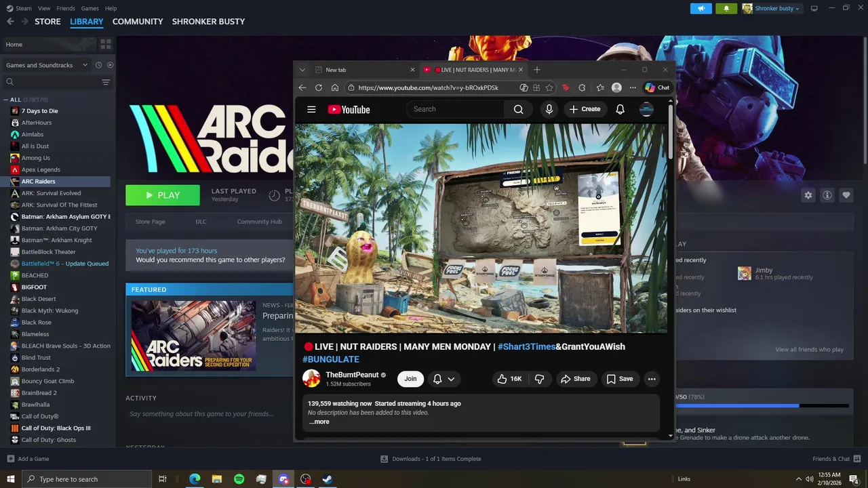The image size is (868, 488).
Task: Expand channel notification bell dropdown
Action: click(443, 379)
